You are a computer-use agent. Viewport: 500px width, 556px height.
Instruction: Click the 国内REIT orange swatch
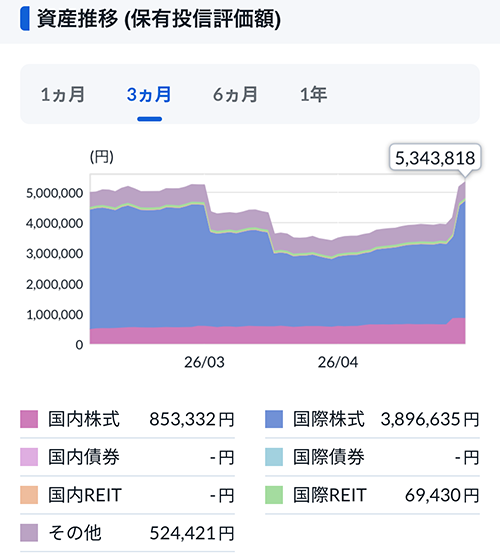click(29, 495)
